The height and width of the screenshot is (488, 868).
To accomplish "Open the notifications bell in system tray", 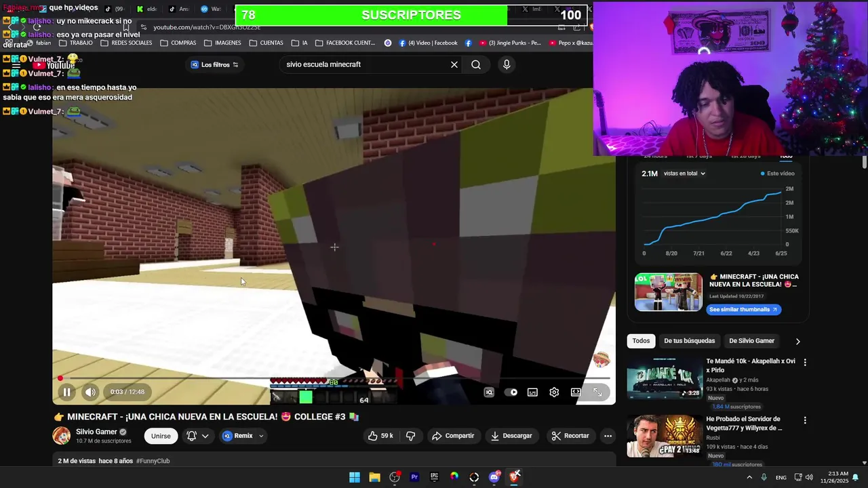I will tap(856, 477).
